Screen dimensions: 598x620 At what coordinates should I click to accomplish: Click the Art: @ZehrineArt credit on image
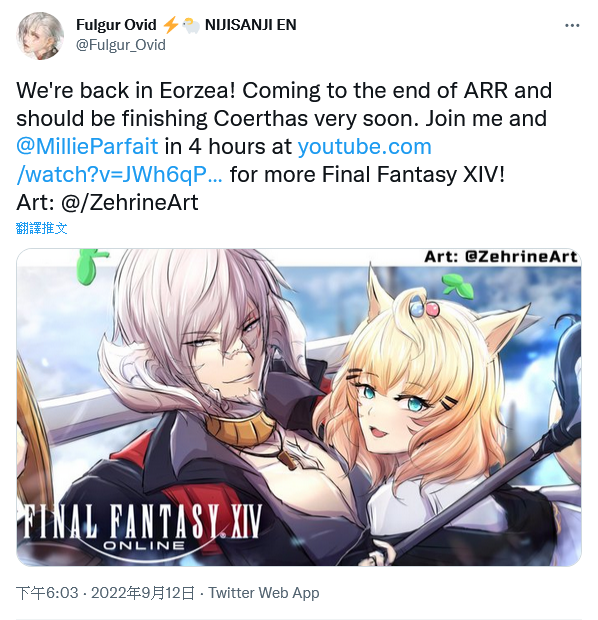(500, 257)
